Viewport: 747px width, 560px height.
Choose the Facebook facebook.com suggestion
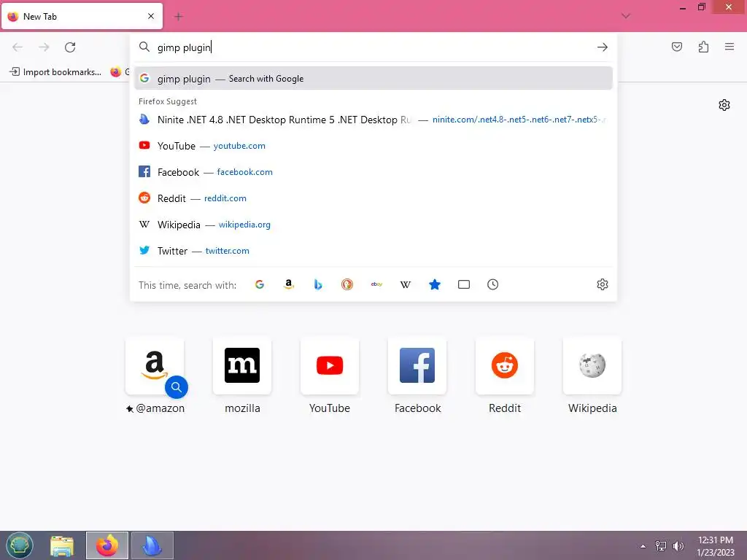373,172
